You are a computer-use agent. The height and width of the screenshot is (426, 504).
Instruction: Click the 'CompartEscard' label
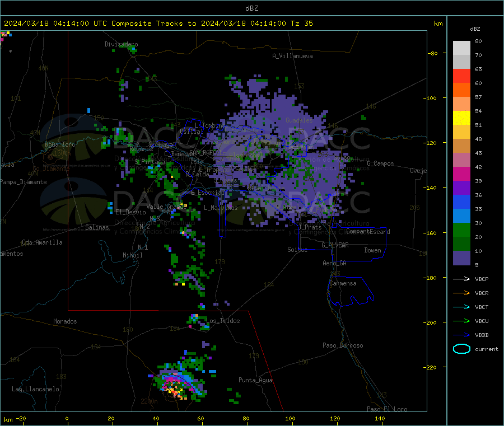[x=368, y=232]
